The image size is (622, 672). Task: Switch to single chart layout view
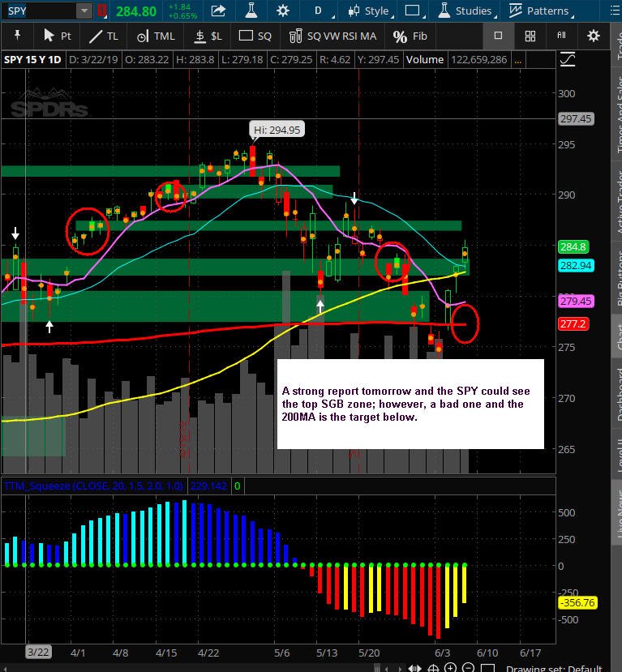498,36
